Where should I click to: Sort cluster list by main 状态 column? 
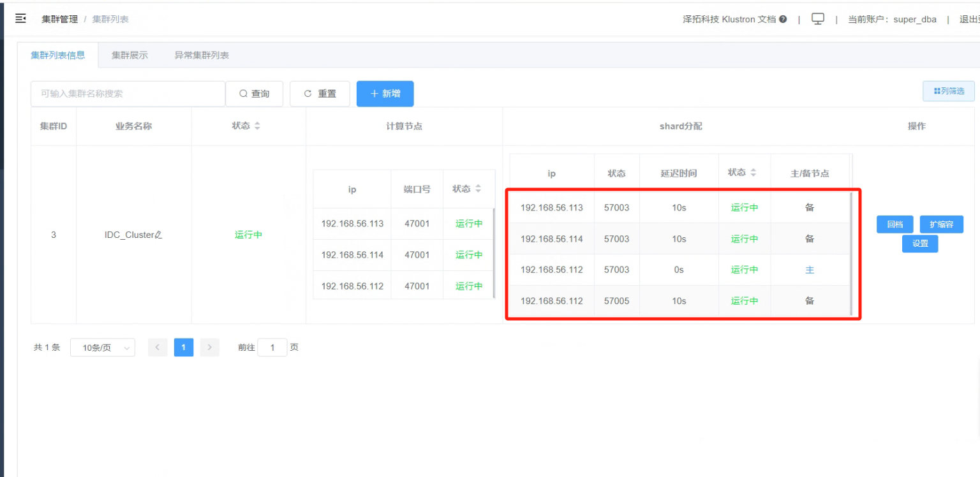(257, 126)
